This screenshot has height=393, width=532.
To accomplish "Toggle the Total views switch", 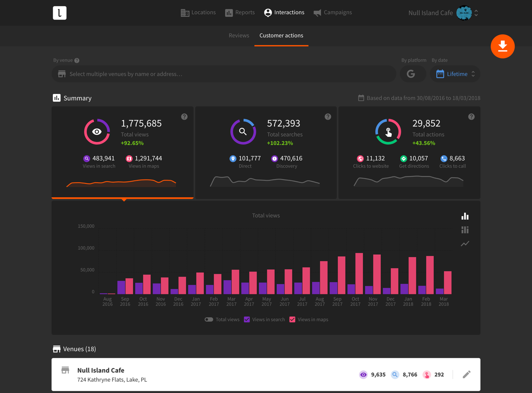I will (209, 319).
